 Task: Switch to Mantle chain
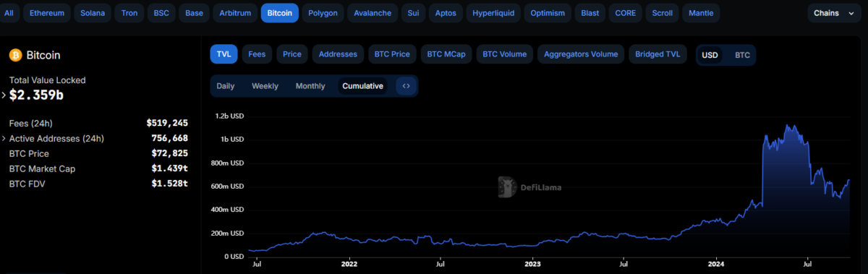(701, 13)
